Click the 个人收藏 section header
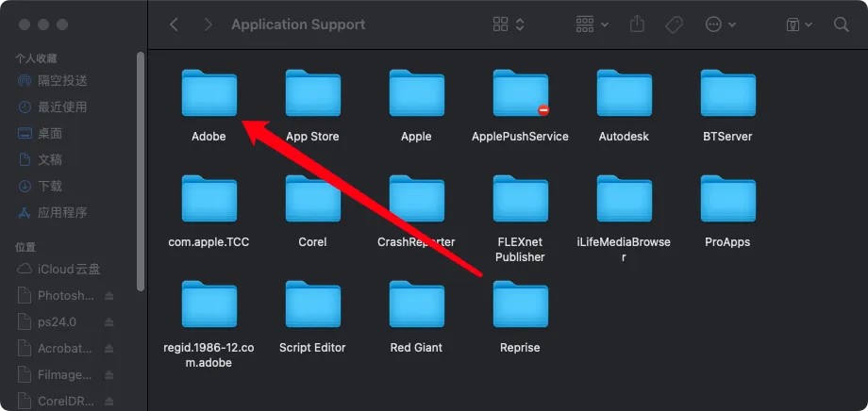The width and height of the screenshot is (868, 411). tap(36, 58)
